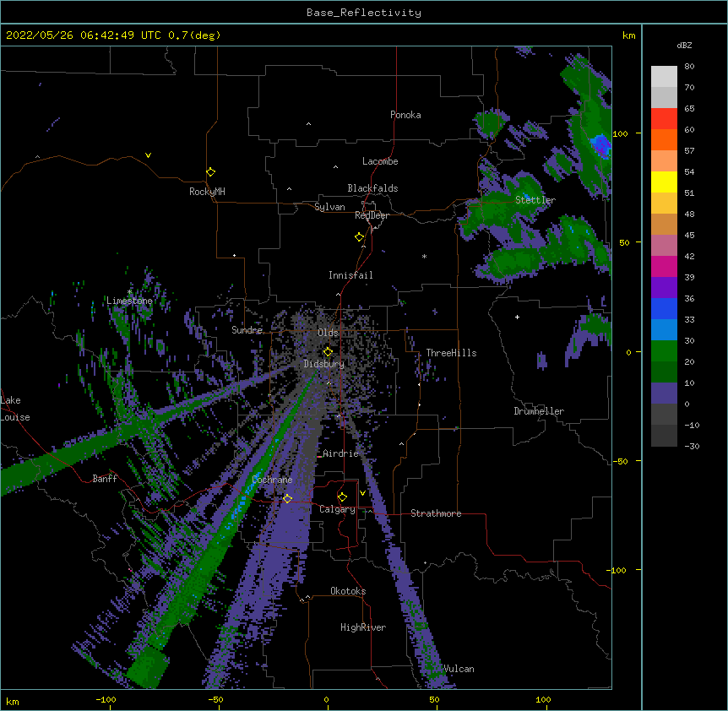Click the Innisfail city label
This screenshot has height=711, width=728.
click(x=350, y=275)
